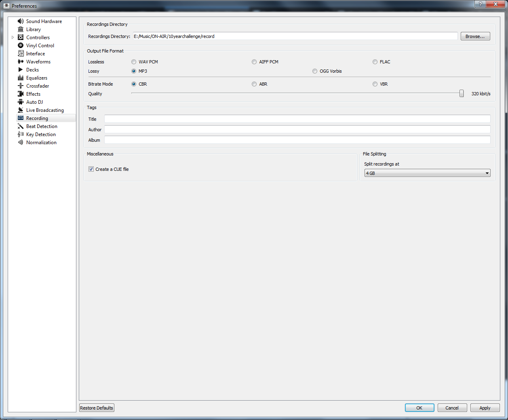The height and width of the screenshot is (420, 508).
Task: Click Browse for recordings directory
Action: point(475,36)
